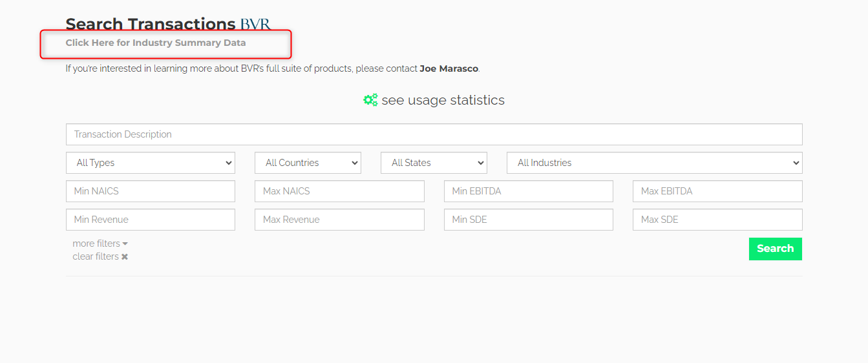868x363 pixels.
Task: Click the Max NAICS input field
Action: (x=339, y=191)
